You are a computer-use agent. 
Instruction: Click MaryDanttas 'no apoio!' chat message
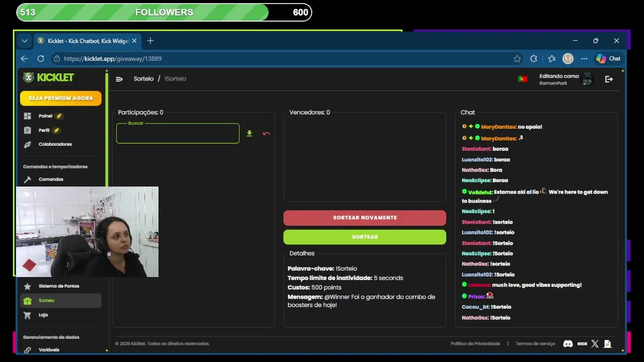pos(502,127)
